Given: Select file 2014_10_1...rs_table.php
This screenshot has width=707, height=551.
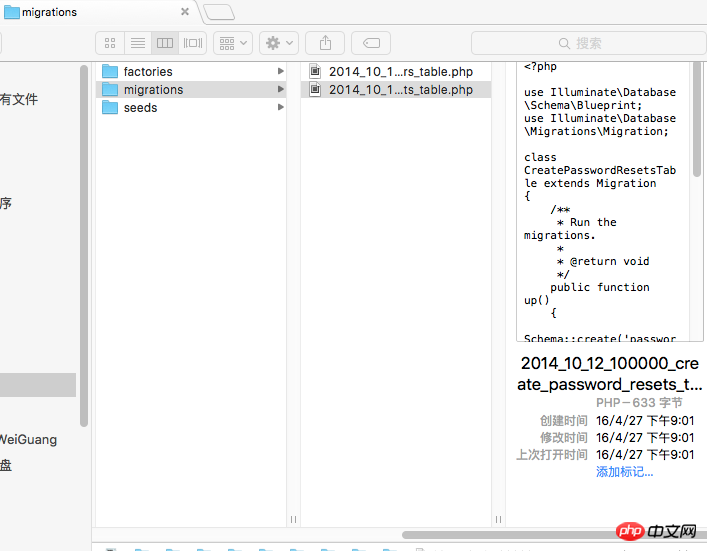Looking at the screenshot, I should (x=396, y=71).
